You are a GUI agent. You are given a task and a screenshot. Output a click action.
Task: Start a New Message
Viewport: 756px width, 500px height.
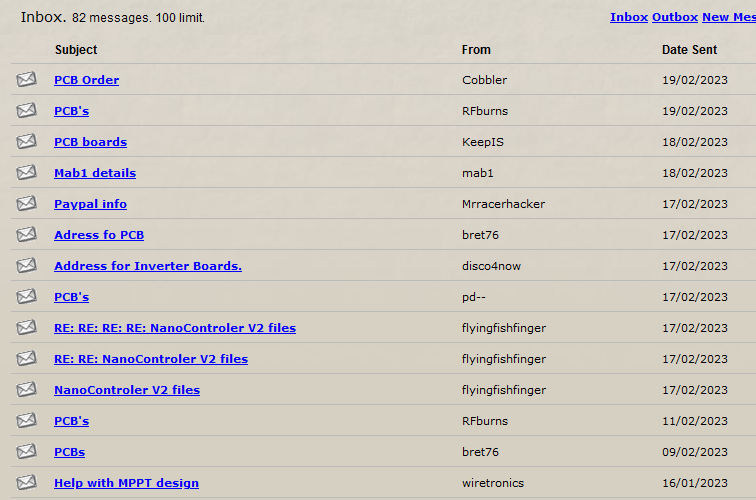coord(728,17)
